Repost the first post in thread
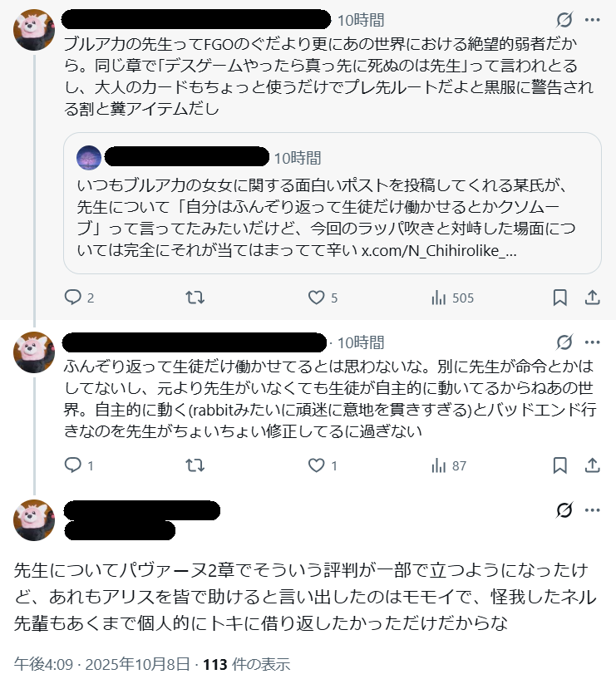Viewport: 616px width, 689px height. coord(194,298)
